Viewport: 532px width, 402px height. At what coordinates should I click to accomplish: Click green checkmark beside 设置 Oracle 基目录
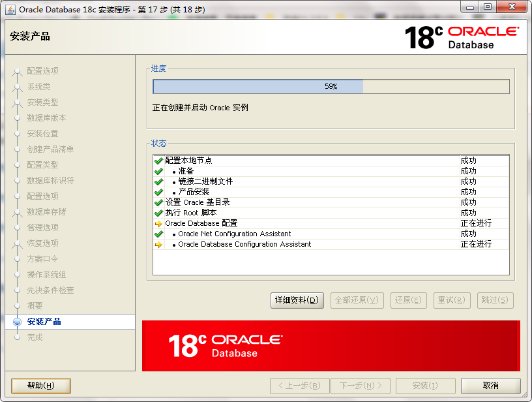point(158,203)
